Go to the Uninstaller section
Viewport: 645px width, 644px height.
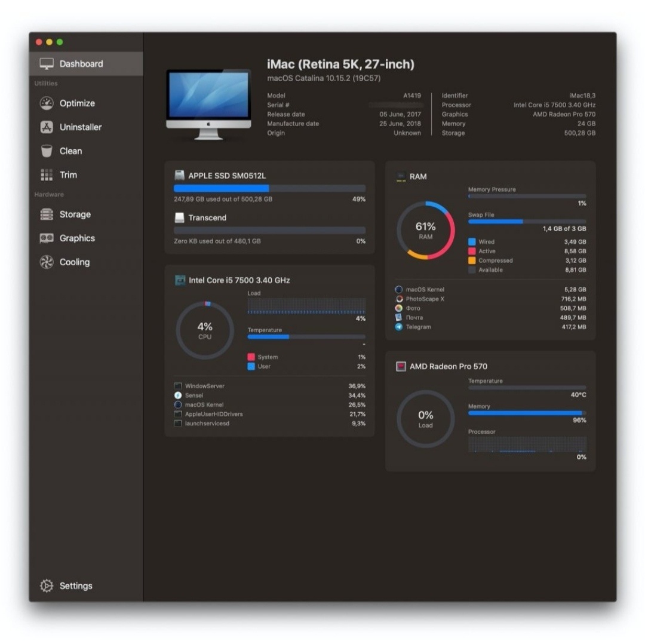(86, 127)
